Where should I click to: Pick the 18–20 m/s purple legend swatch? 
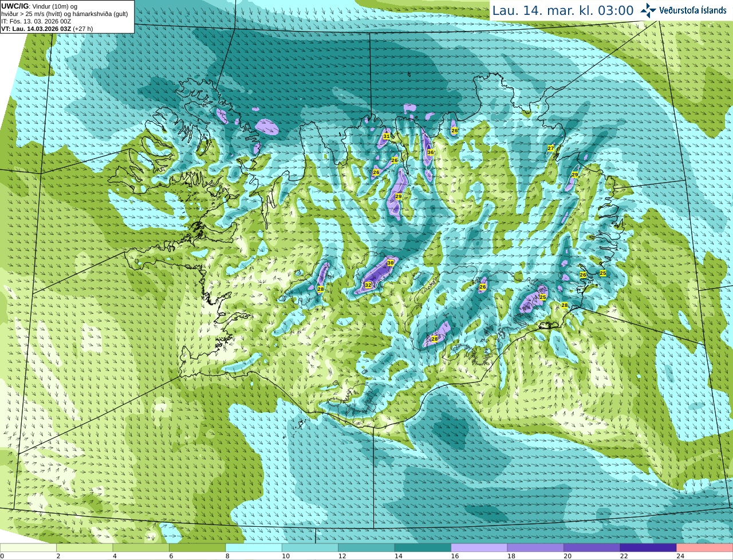536,548
